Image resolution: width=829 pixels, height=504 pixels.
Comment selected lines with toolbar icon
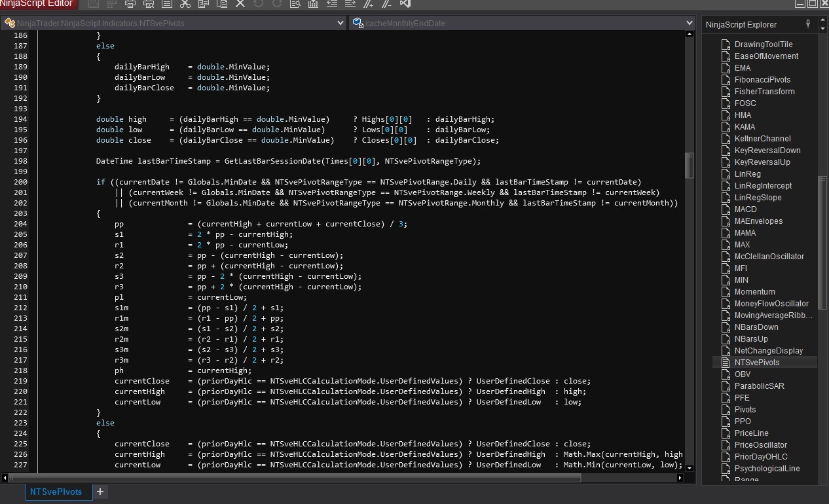pyautogui.click(x=369, y=4)
